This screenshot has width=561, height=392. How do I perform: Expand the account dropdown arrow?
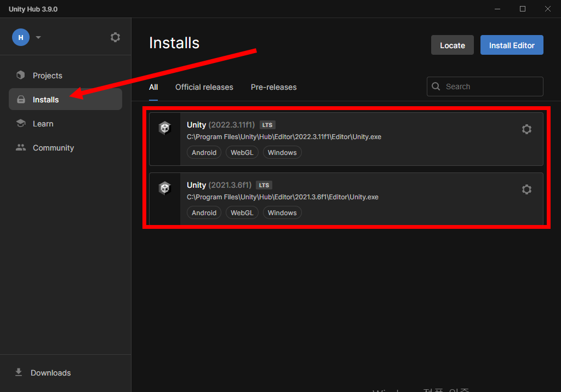click(x=38, y=37)
